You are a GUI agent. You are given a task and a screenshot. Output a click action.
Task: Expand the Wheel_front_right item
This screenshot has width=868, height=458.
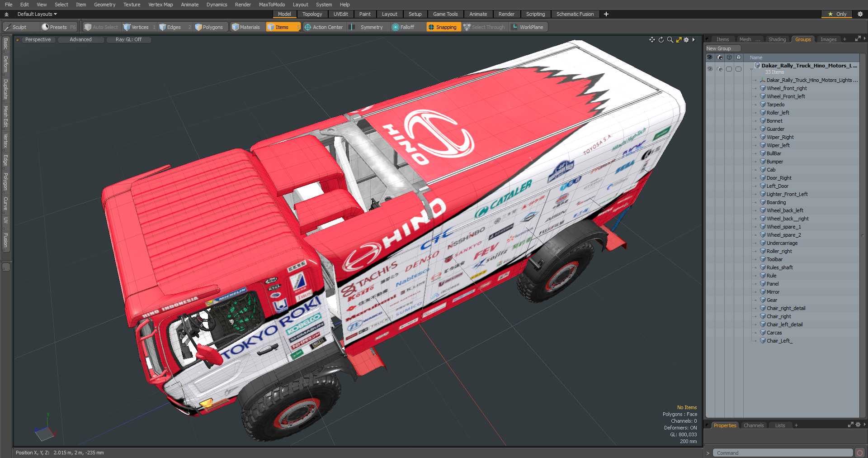pos(755,88)
